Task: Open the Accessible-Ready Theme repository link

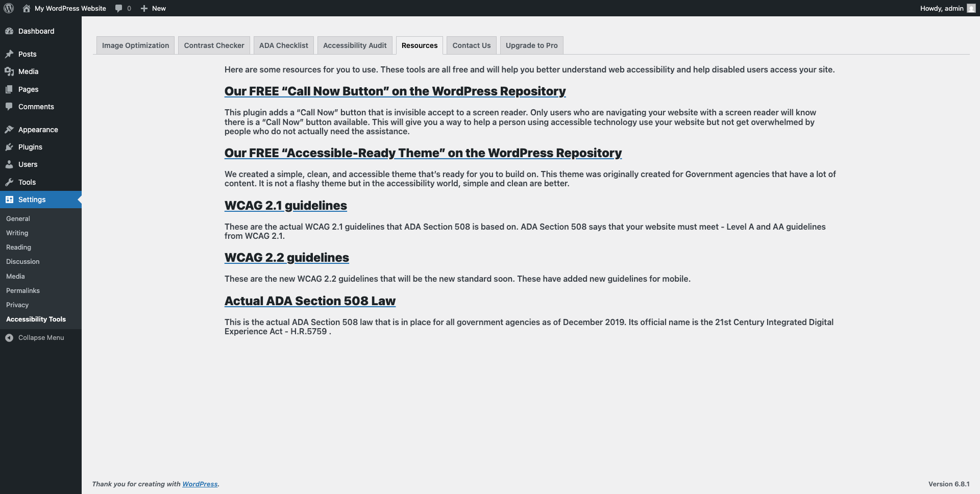Action: pos(423,153)
